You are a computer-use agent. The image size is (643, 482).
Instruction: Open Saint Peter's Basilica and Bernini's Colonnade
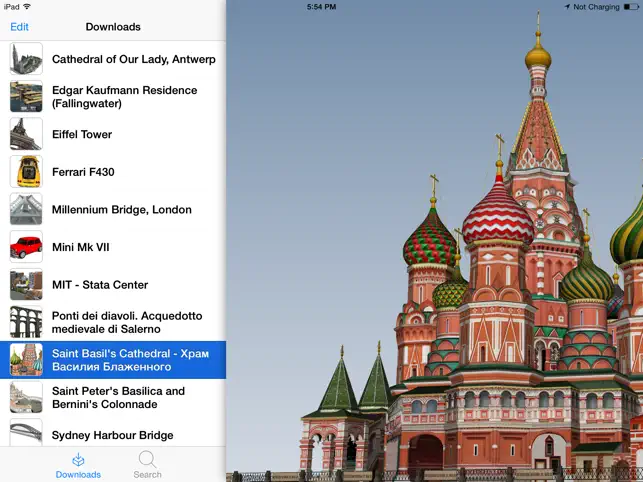click(x=113, y=397)
